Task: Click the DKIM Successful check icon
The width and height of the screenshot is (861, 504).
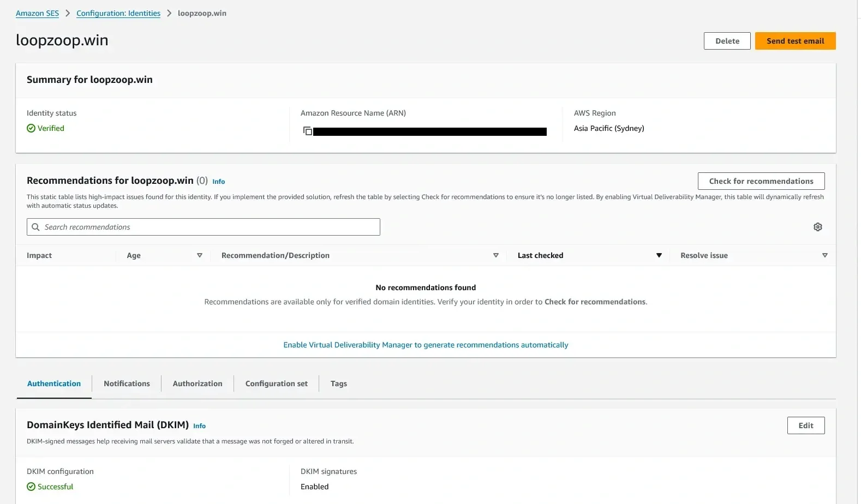Action: pyautogui.click(x=31, y=487)
